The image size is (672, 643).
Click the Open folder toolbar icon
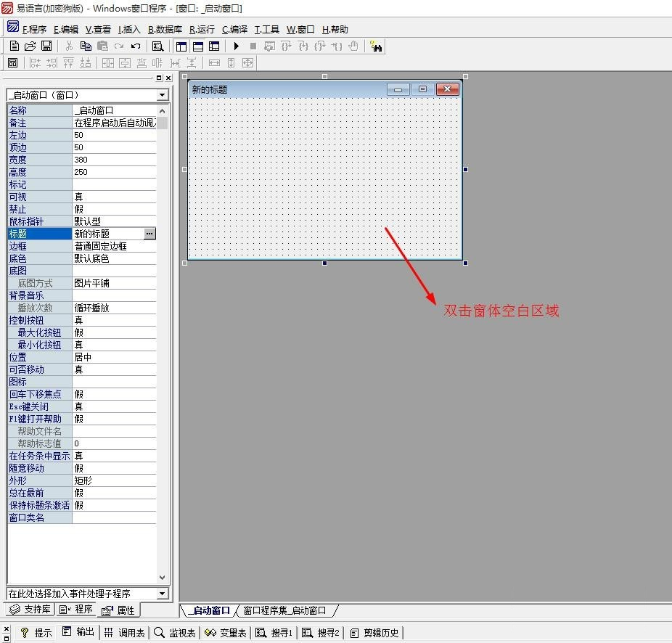[x=30, y=46]
